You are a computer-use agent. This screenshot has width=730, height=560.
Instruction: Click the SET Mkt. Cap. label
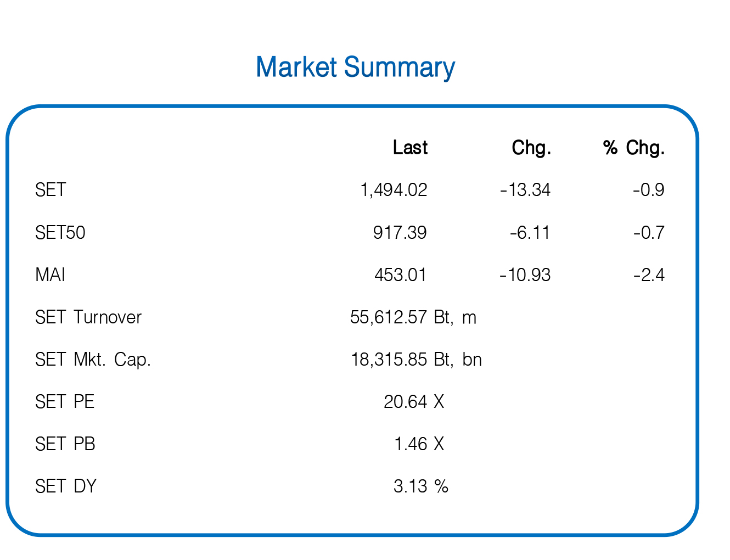(x=93, y=360)
